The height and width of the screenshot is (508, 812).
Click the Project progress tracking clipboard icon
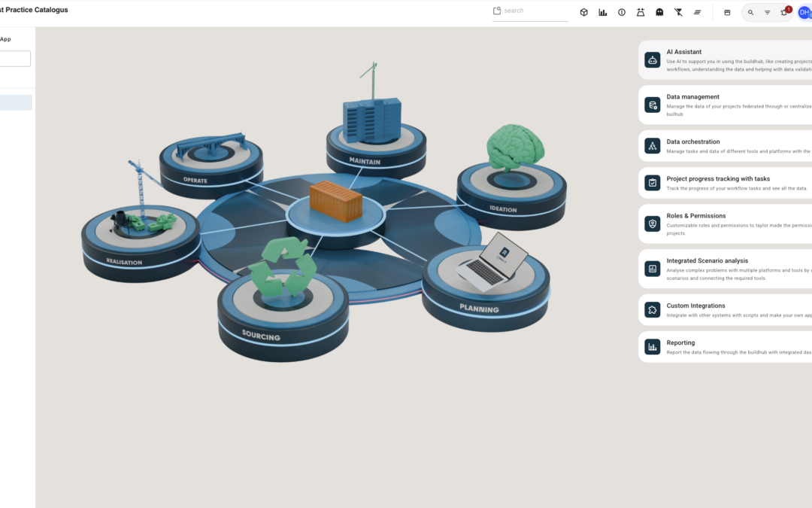coord(653,183)
